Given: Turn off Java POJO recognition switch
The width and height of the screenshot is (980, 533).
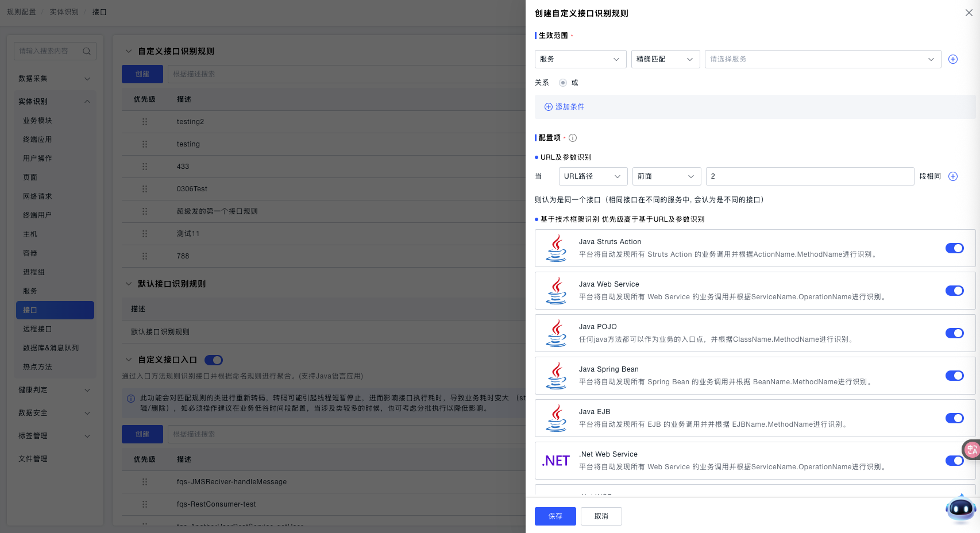Looking at the screenshot, I should (954, 333).
